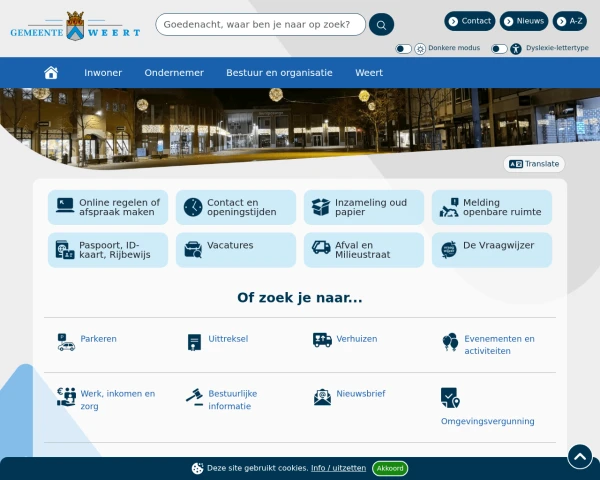Click the envelope icon for Nieuwsbrief
Viewport: 600px width, 480px height.
322,397
